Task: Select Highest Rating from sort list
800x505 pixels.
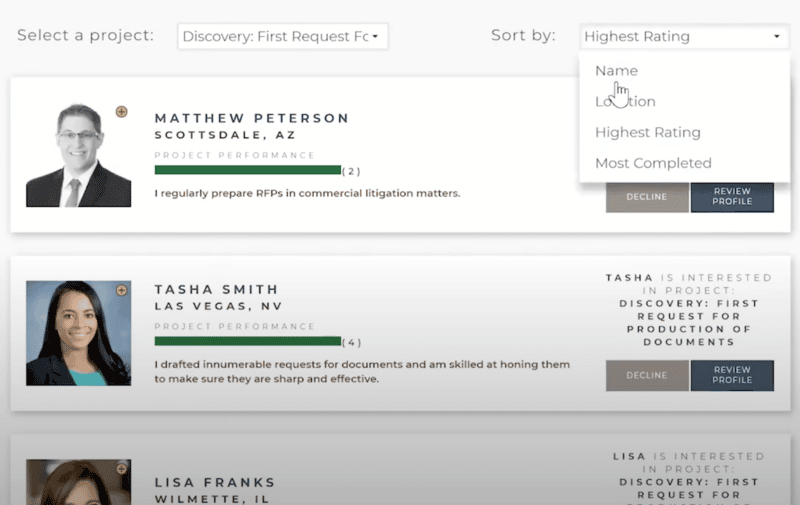Action: (x=647, y=133)
